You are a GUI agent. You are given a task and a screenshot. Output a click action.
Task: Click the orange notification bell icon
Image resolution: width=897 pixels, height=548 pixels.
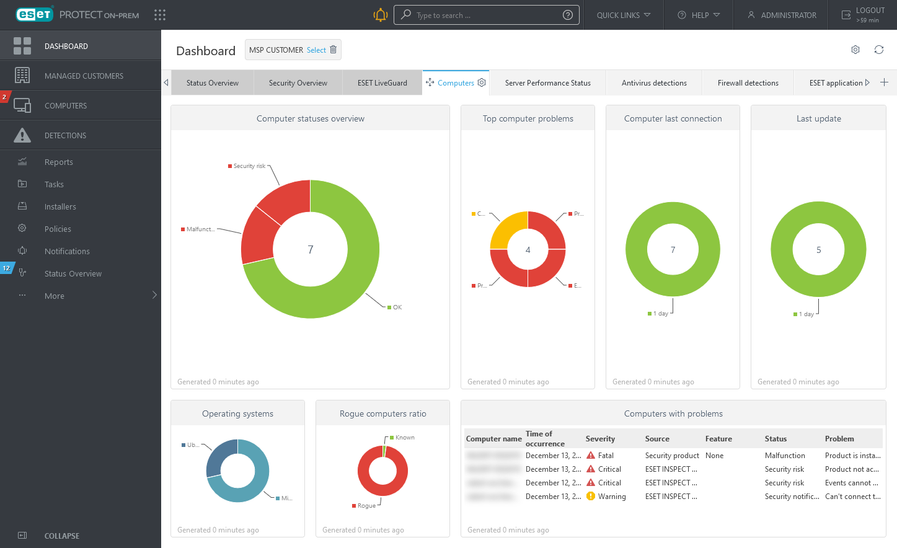tap(380, 15)
